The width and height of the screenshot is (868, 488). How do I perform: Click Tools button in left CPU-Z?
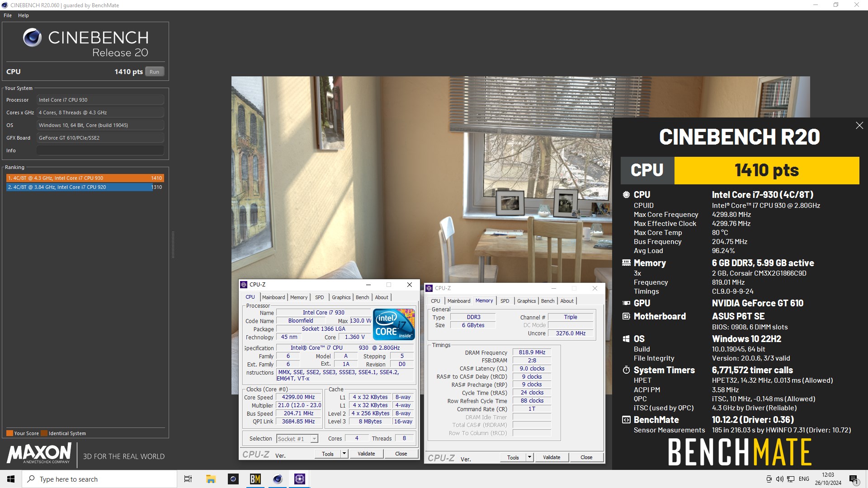click(x=328, y=454)
